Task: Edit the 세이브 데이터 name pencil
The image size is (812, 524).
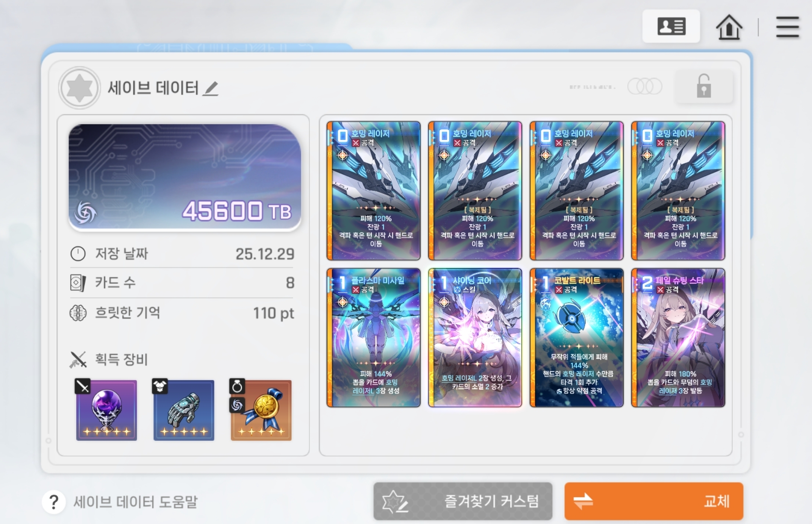Action: [210, 89]
